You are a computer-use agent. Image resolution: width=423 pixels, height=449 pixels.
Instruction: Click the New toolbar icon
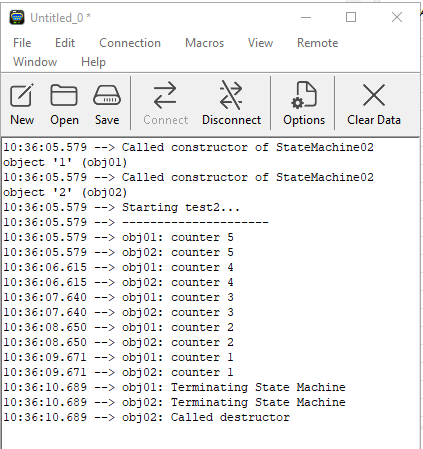(22, 104)
